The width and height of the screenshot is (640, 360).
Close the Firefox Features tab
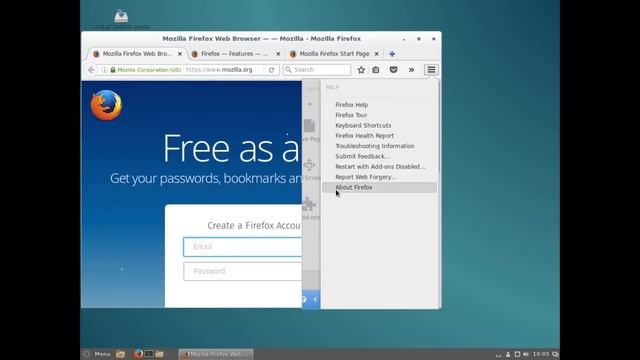tap(278, 54)
